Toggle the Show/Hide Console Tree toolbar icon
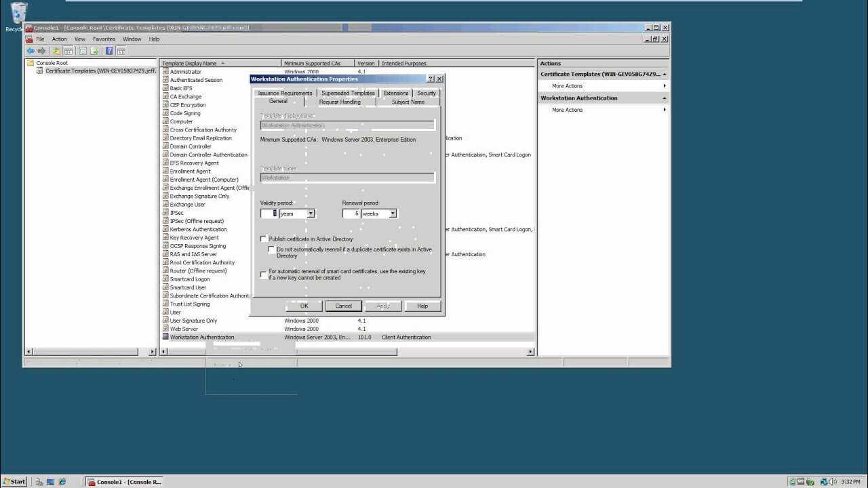868x488 pixels. [68, 51]
